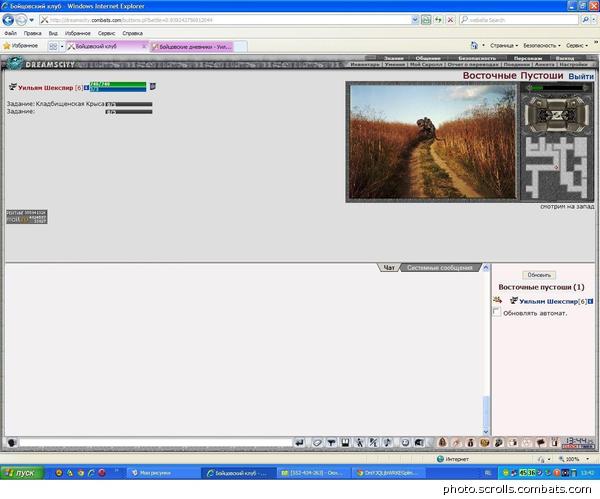Screen dimensions: 600x499
Task: Click the gold emblem coin icon
Action: coord(484,443)
